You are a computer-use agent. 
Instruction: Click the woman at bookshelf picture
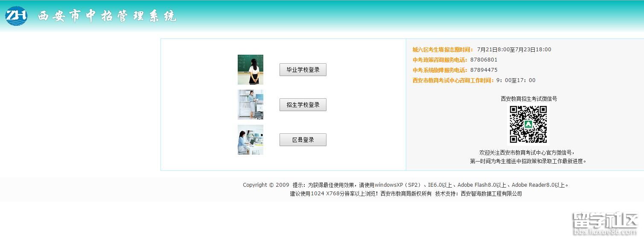coord(251,105)
